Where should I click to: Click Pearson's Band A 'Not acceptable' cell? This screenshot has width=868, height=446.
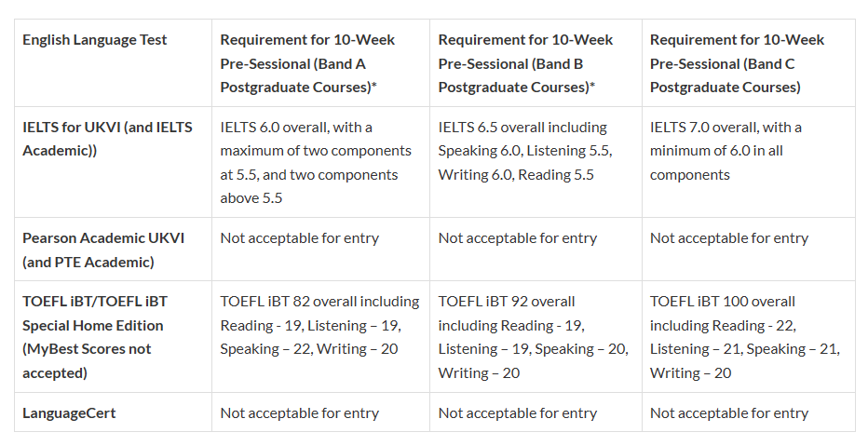tap(300, 238)
